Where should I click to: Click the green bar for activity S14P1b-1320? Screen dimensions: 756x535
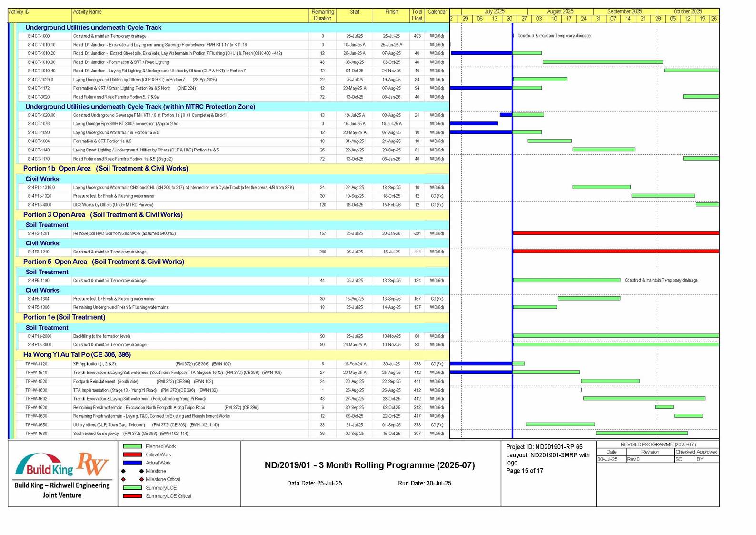click(x=663, y=196)
